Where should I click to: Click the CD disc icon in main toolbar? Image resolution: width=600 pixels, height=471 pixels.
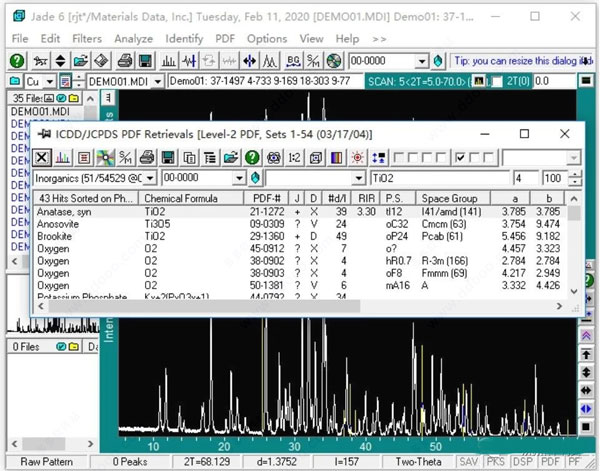tap(334, 61)
